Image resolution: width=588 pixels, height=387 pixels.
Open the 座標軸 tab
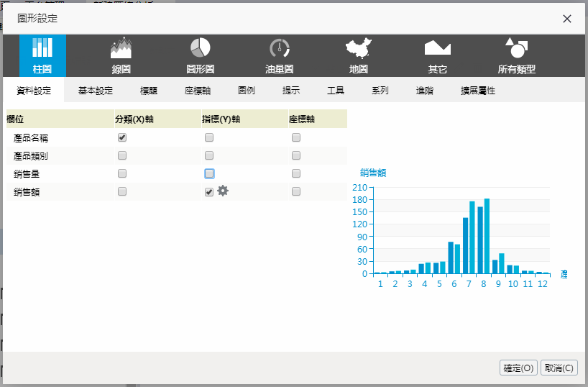pos(197,91)
